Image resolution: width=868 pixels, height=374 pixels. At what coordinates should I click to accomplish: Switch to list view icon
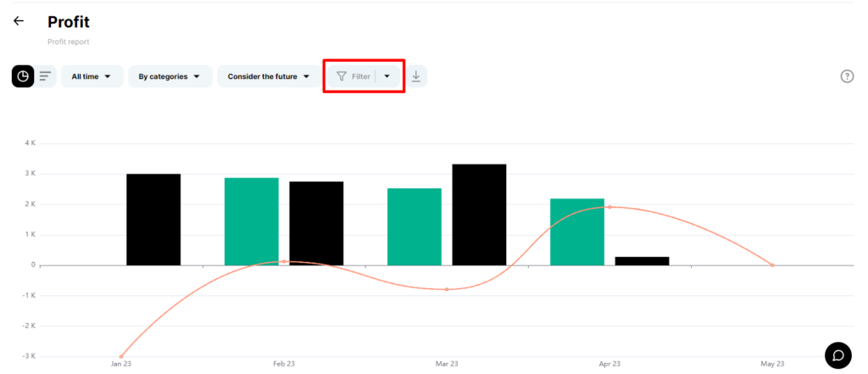pyautogui.click(x=46, y=76)
